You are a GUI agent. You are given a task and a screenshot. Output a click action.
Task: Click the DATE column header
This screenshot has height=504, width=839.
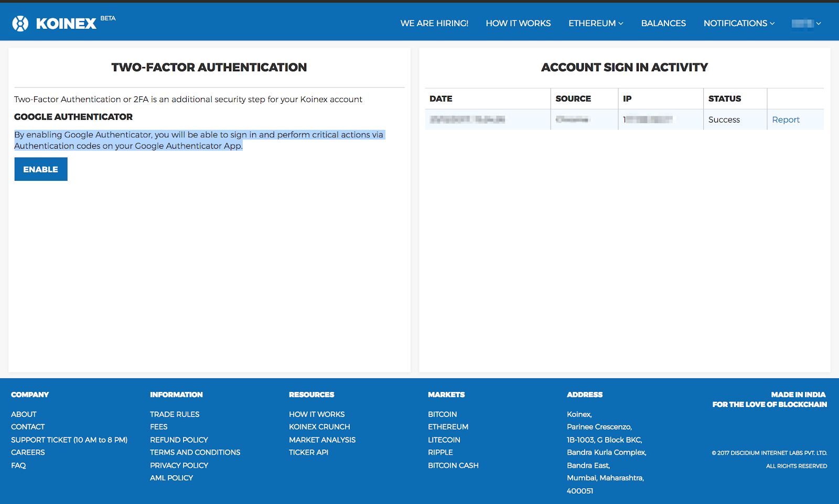pos(441,99)
